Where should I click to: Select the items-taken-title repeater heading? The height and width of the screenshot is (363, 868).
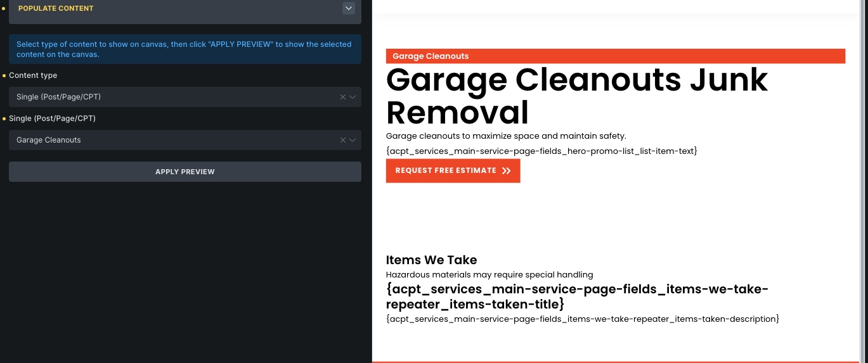[x=576, y=296]
